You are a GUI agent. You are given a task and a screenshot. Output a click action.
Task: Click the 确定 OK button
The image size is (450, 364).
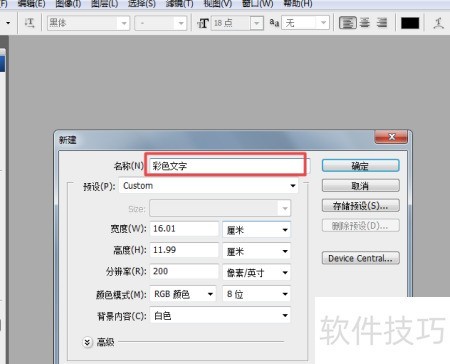(360, 166)
